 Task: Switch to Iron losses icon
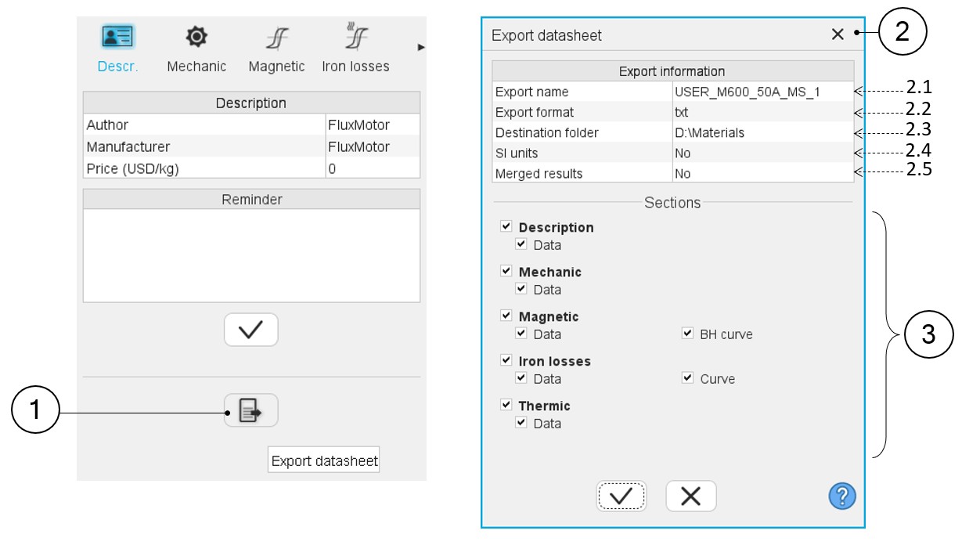pos(355,37)
